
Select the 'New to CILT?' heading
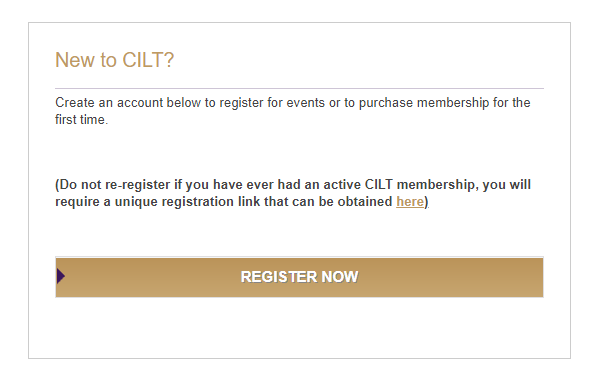114,60
